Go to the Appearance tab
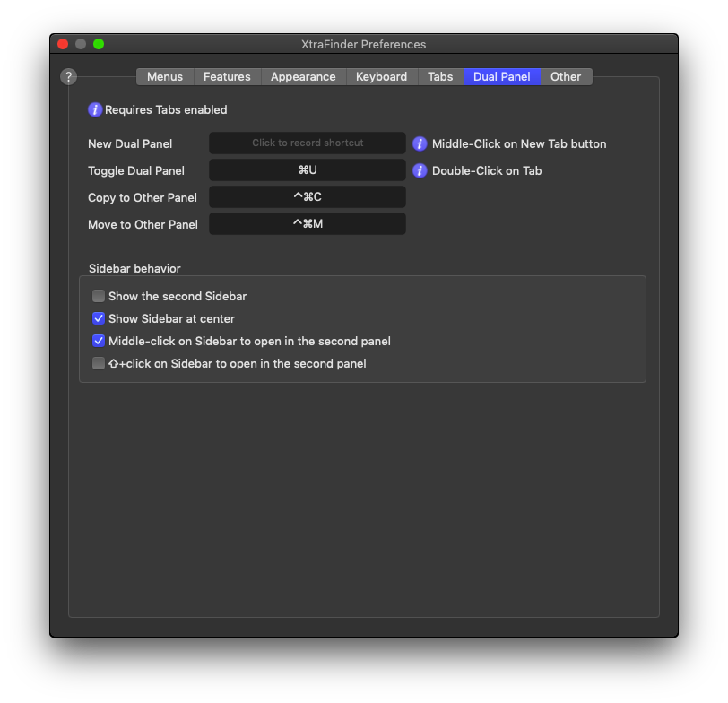728x703 pixels. pos(303,77)
